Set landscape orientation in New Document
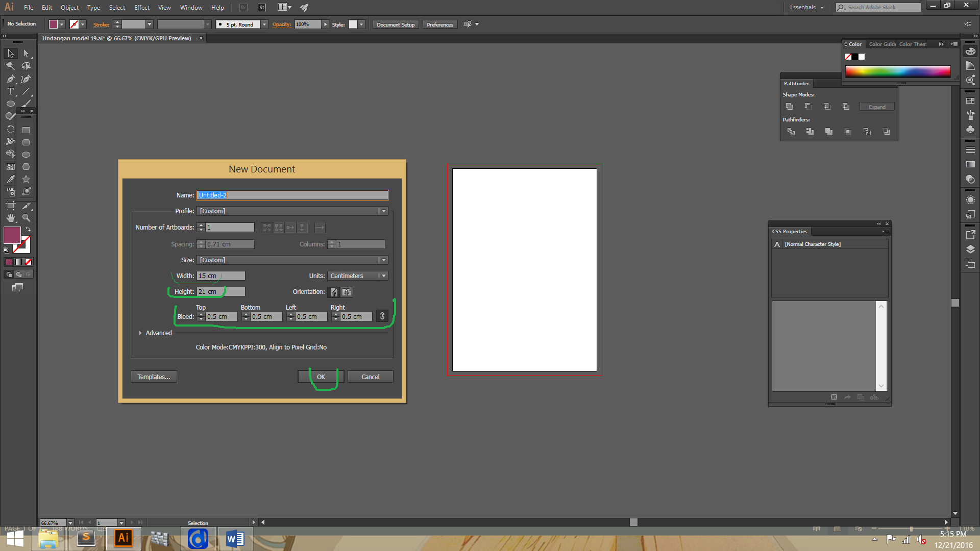This screenshot has width=980, height=551. pos(347,292)
